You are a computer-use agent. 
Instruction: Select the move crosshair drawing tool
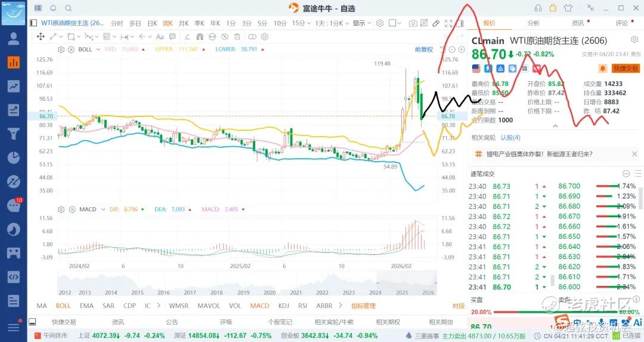[41, 36]
